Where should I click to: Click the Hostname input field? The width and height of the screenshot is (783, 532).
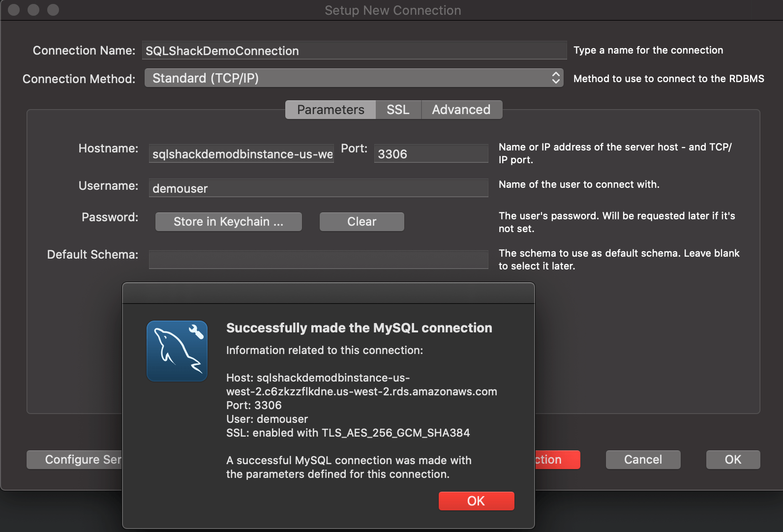tap(241, 154)
